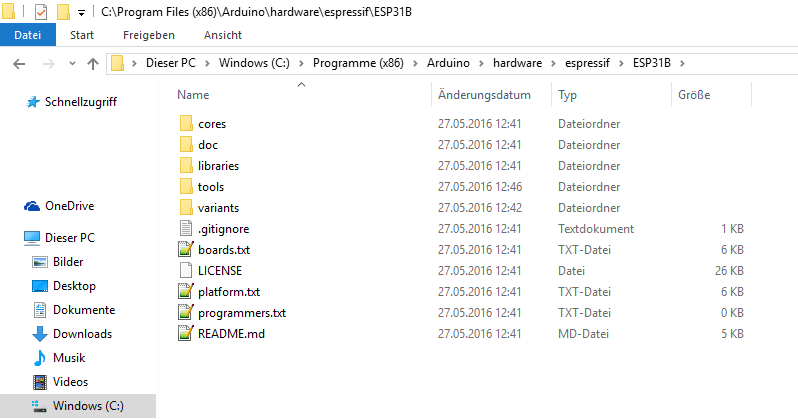The image size is (798, 419).
Task: Expand chevron after Arduino in address bar
Action: 481,63
